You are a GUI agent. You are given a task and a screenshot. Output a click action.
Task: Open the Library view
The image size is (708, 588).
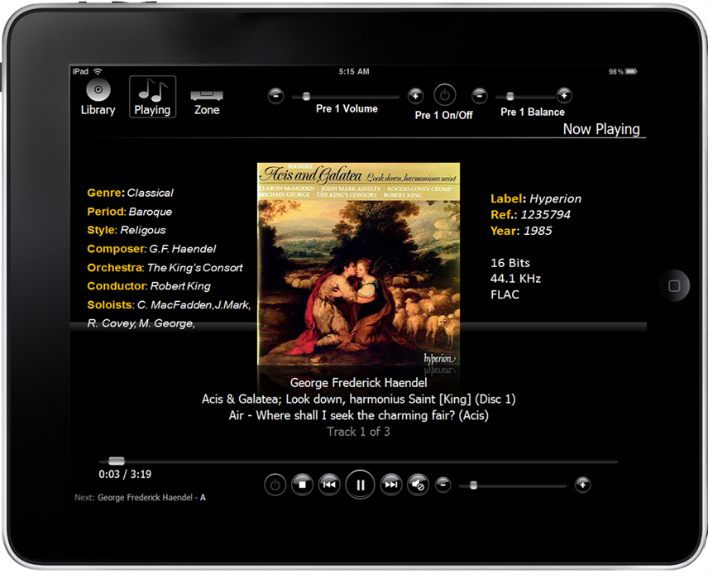click(98, 97)
